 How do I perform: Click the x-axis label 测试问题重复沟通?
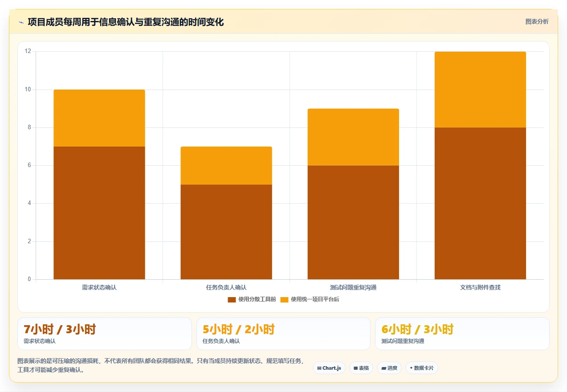point(353,288)
